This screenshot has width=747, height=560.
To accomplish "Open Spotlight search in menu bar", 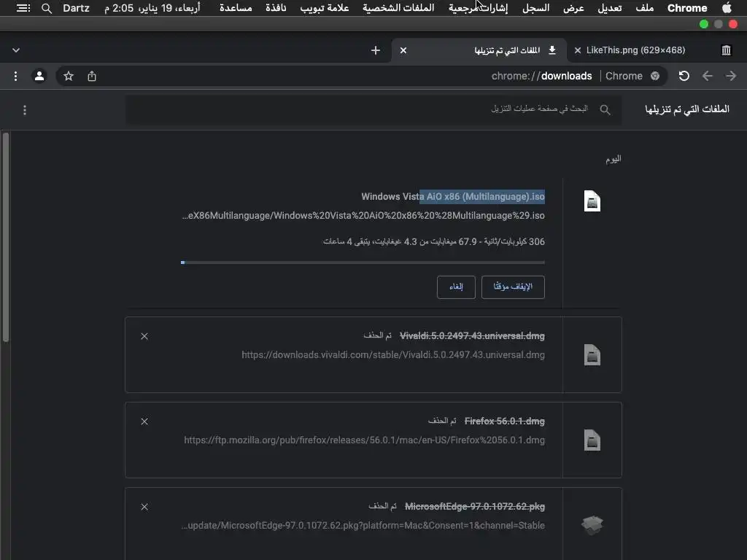I will click(46, 8).
